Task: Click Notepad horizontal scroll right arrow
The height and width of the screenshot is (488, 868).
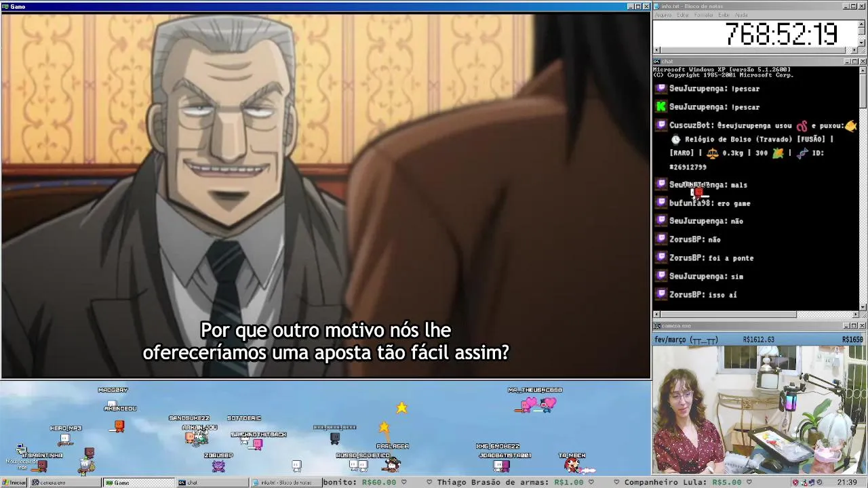Action: click(854, 50)
